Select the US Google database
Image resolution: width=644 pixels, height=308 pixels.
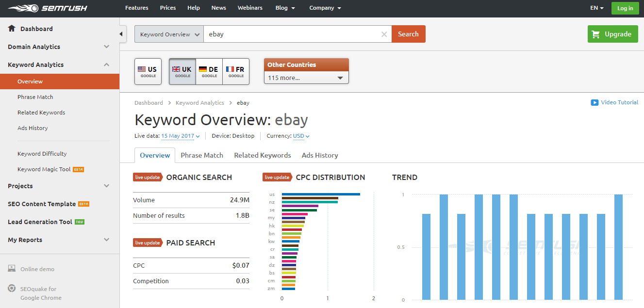click(148, 72)
